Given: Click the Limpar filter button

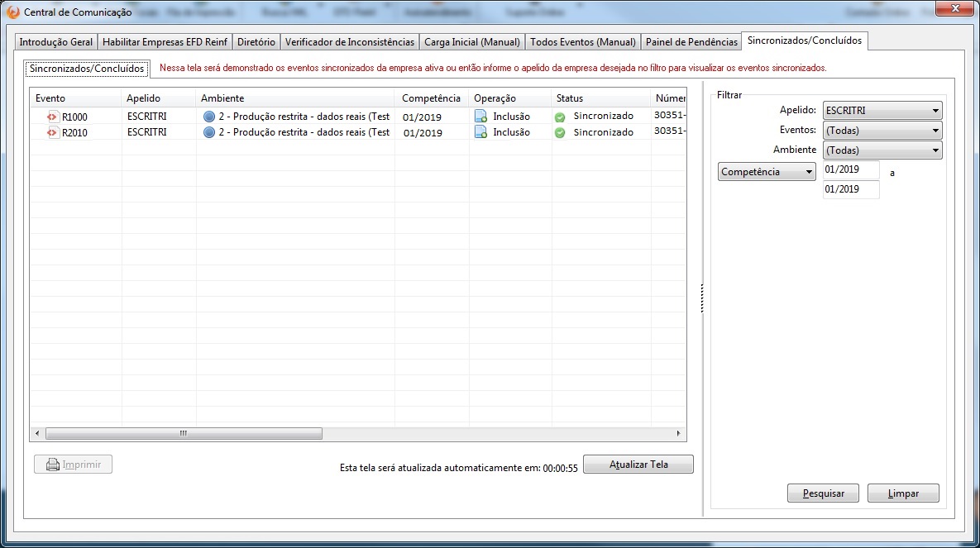Looking at the screenshot, I should [903, 493].
